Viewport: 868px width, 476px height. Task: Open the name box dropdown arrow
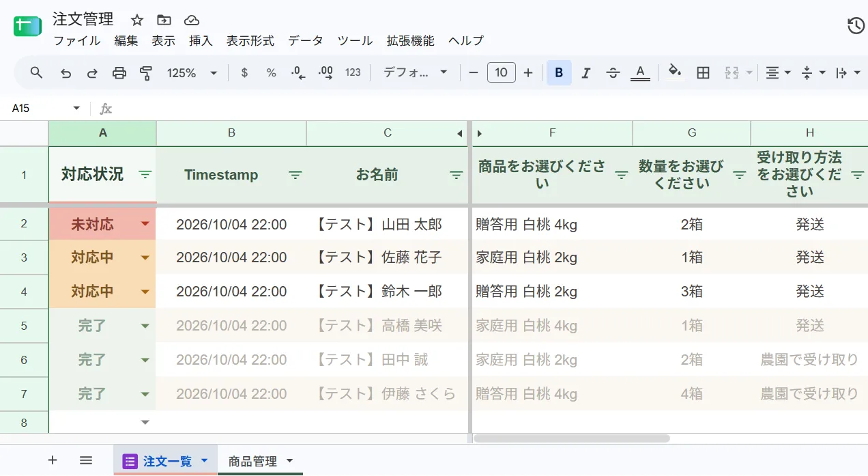click(x=76, y=109)
